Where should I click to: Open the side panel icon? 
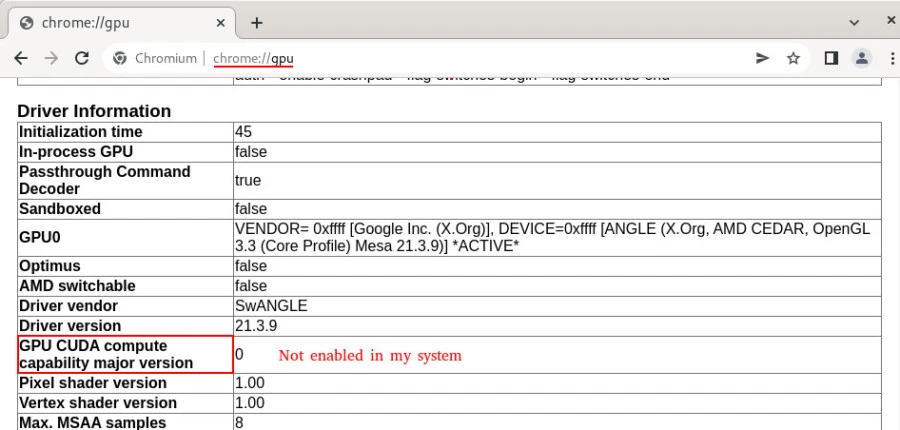(x=830, y=58)
